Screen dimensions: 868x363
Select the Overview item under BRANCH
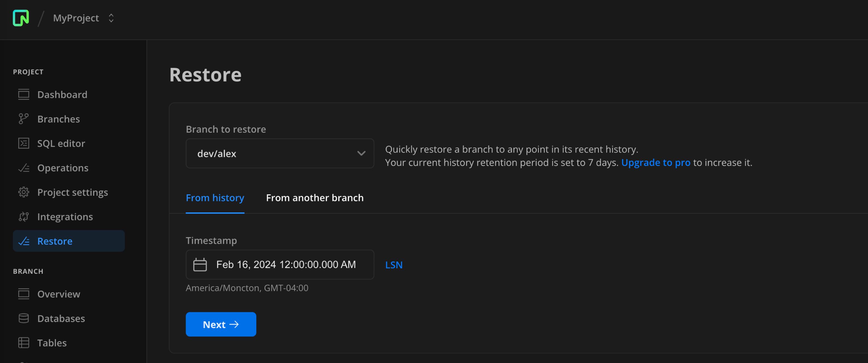[x=59, y=294]
